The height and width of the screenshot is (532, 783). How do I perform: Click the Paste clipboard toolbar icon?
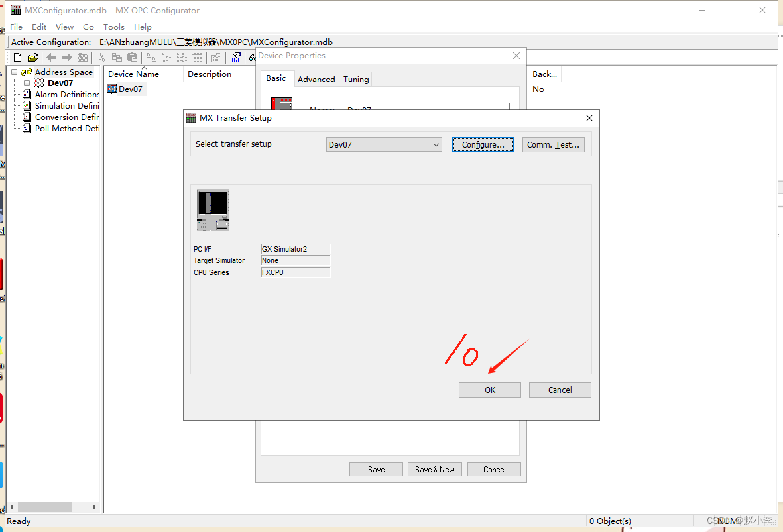click(x=133, y=58)
